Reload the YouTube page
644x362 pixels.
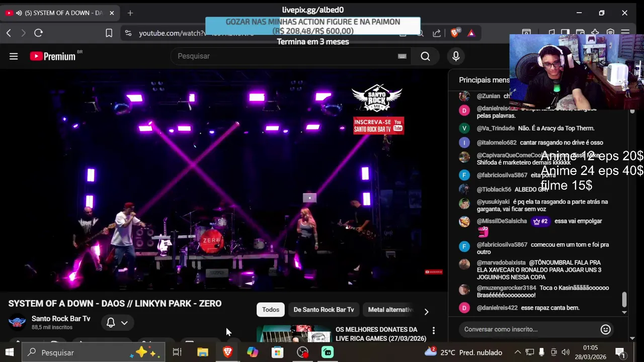[38, 33]
